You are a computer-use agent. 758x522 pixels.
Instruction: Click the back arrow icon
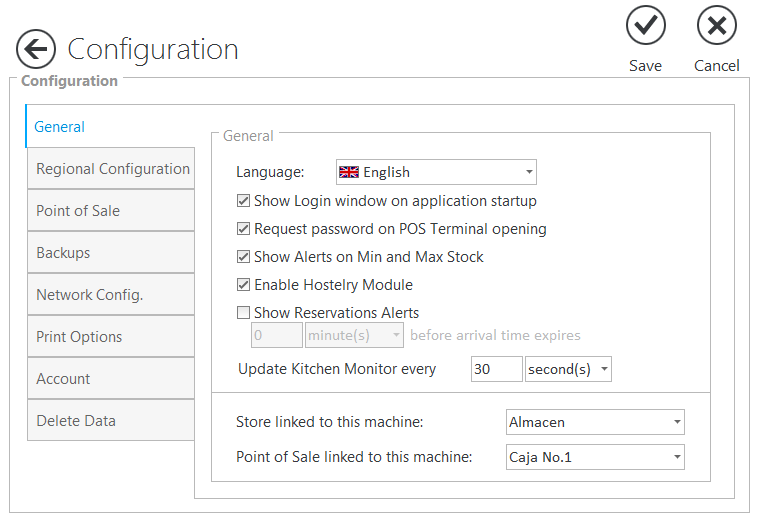click(36, 49)
